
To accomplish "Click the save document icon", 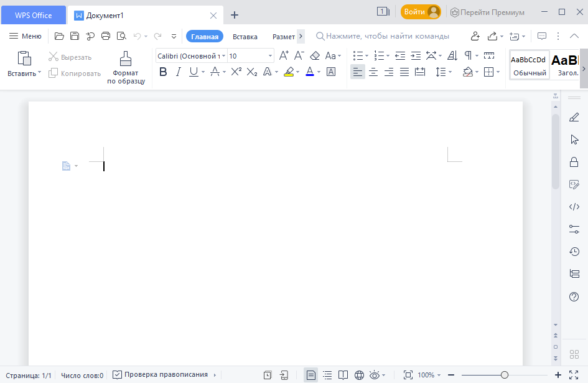I will (x=75, y=36).
